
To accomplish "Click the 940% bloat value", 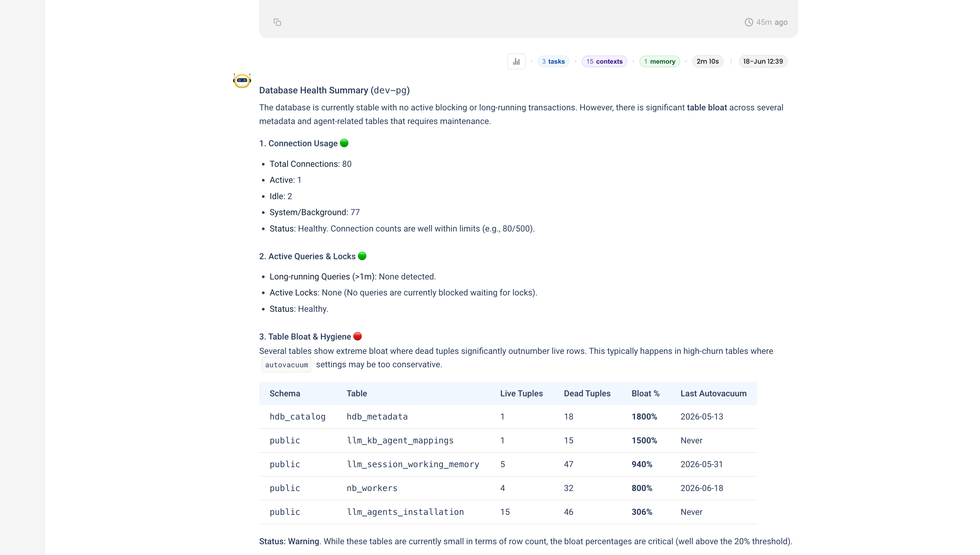I will 641,464.
